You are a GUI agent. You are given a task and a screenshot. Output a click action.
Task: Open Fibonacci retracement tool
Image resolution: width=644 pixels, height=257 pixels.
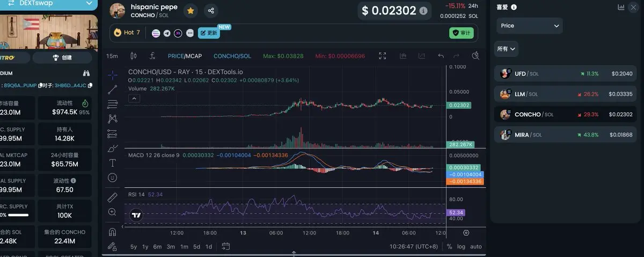[113, 104]
